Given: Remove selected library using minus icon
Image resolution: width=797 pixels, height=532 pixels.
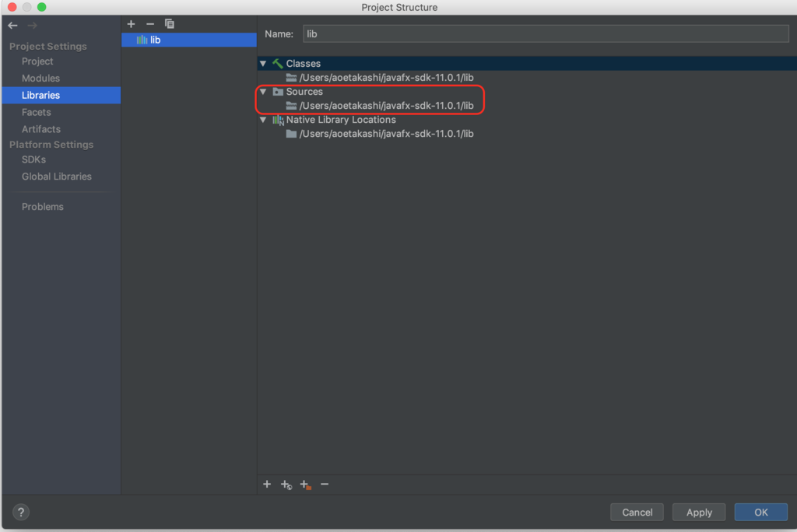Looking at the screenshot, I should [150, 24].
